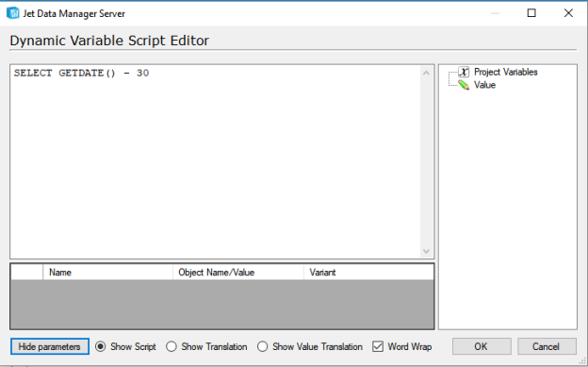588x367 pixels.
Task: Cancel the script editor dialog
Action: 547,346
